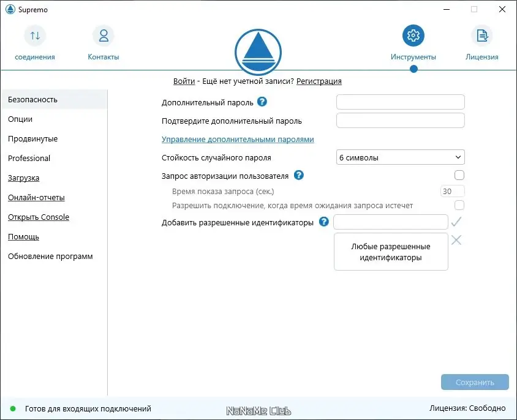
Task: Select Опции in the sidebar
Action: [20, 119]
